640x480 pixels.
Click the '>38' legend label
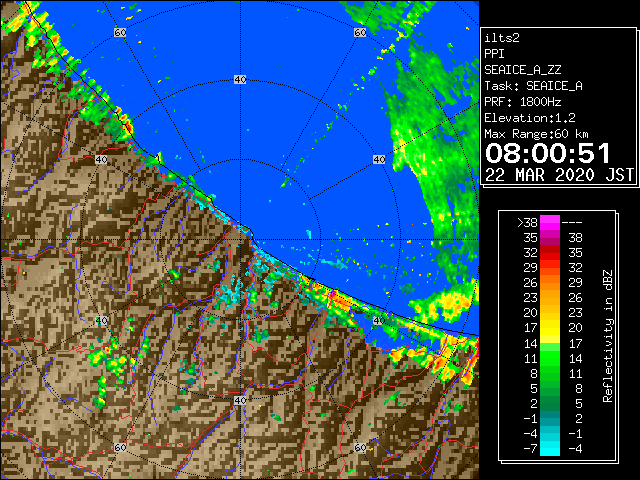click(527, 223)
